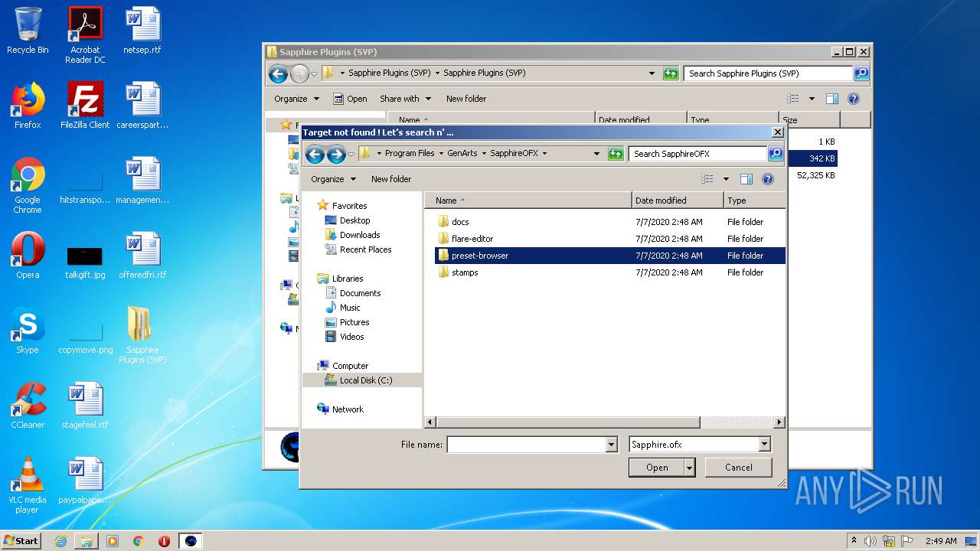Open the talkgift.jpg desktop image

pyautogui.click(x=85, y=260)
